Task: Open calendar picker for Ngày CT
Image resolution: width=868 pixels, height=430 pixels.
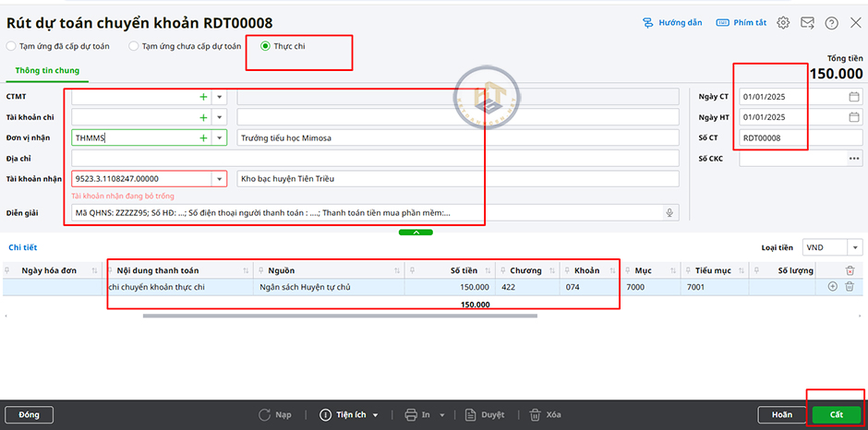Action: (853, 96)
